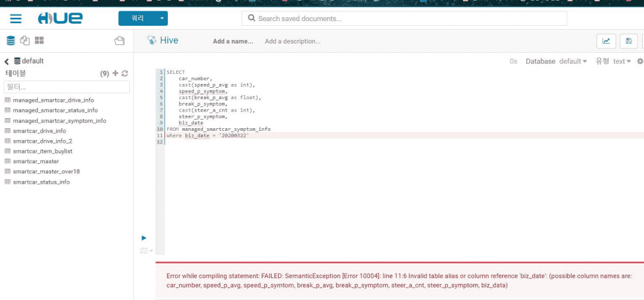Screen dimensions: 644x300
Task: Open the map icon dropdown below play
Action: pyautogui.click(x=146, y=250)
